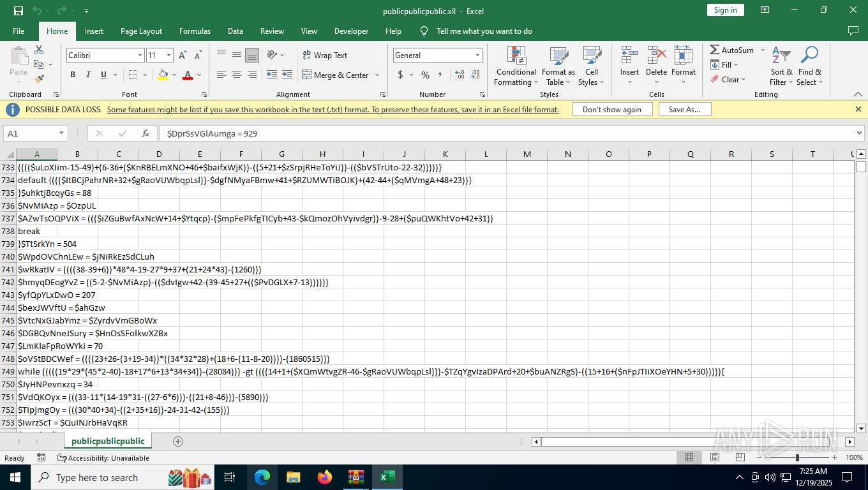Click the Don't show again button
Viewport: 868px width, 490px height.
tap(612, 110)
